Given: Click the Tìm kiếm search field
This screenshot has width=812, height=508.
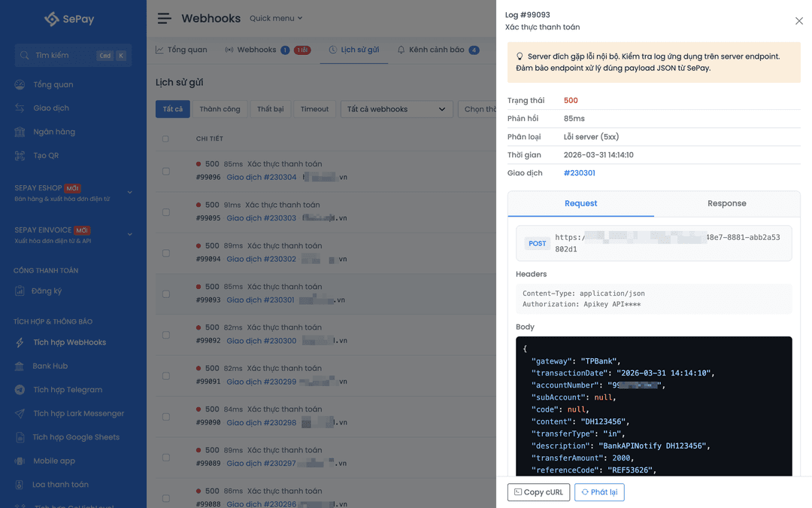Looking at the screenshot, I should 73,56.
